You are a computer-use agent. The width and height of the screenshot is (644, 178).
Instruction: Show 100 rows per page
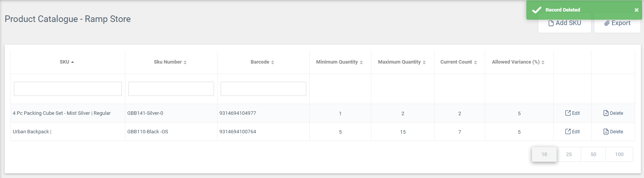(x=619, y=154)
